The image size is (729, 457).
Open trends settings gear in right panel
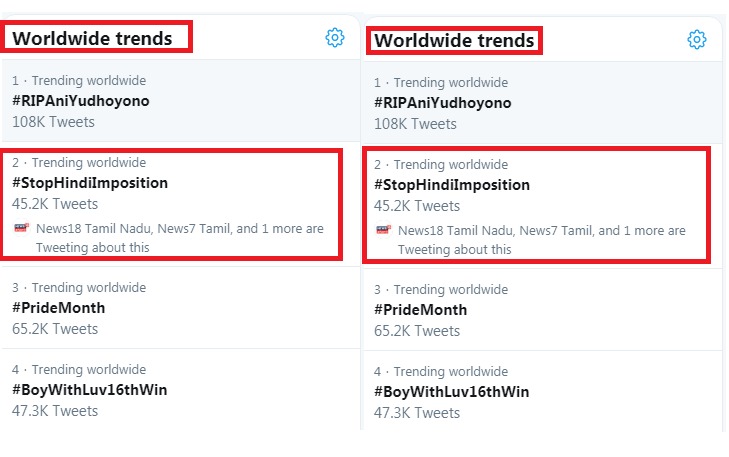(x=697, y=39)
